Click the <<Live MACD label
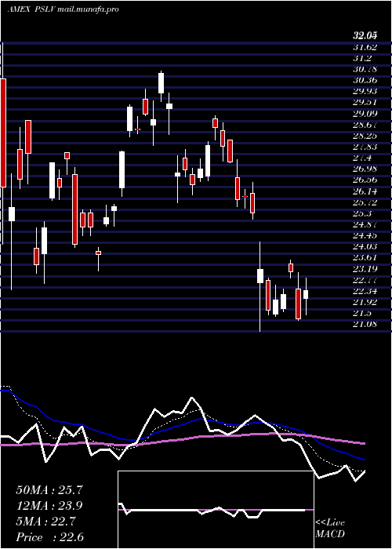392x549 pixels. (x=330, y=529)
